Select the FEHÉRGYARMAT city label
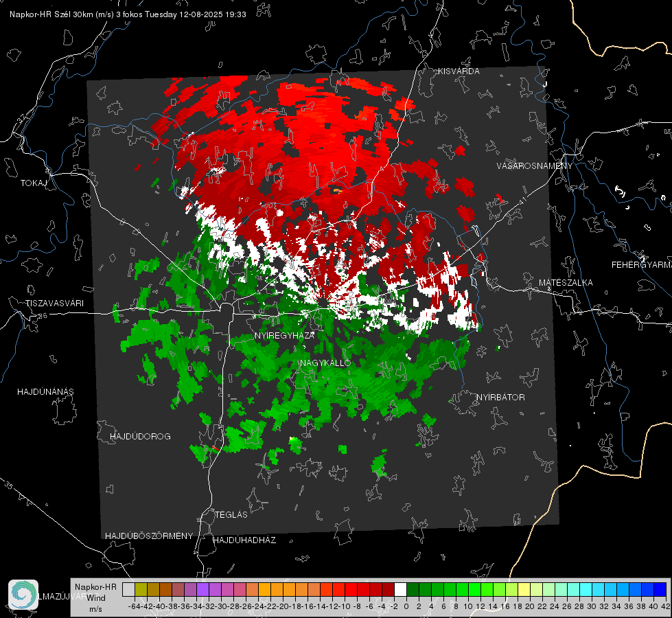 tap(642, 265)
